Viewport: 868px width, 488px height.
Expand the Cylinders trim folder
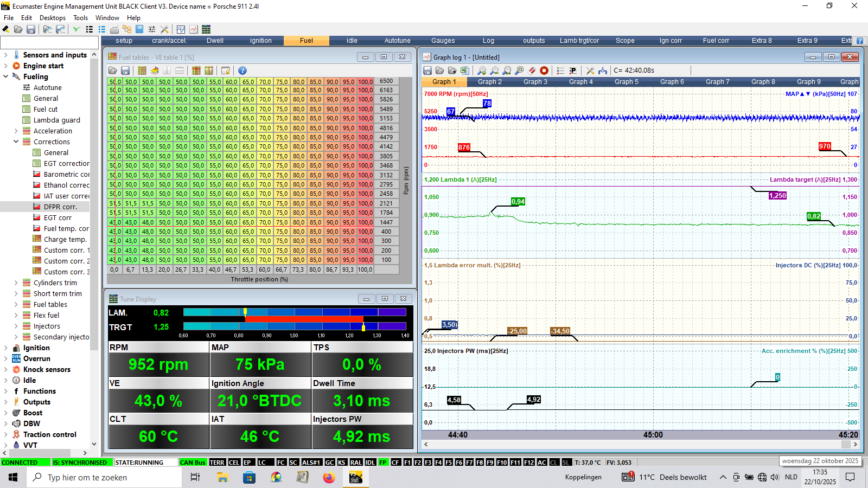(16, 282)
